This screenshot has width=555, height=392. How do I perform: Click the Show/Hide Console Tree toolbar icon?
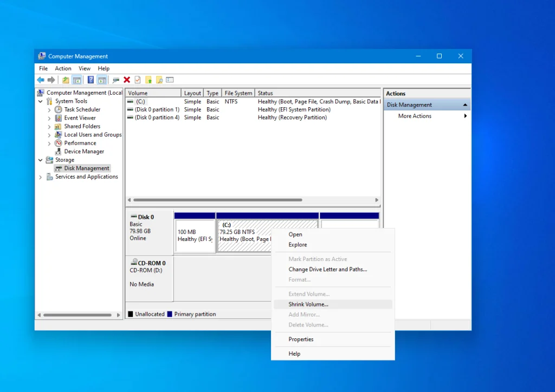point(77,80)
